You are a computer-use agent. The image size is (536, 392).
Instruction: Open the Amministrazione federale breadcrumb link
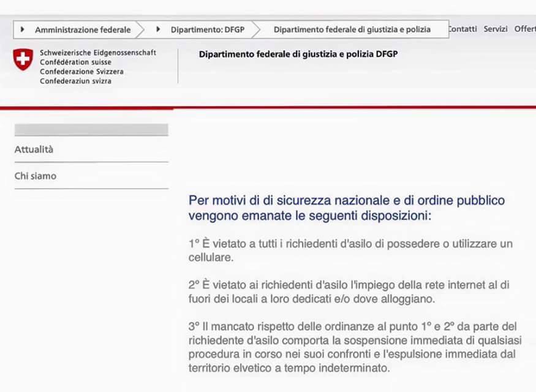[83, 30]
